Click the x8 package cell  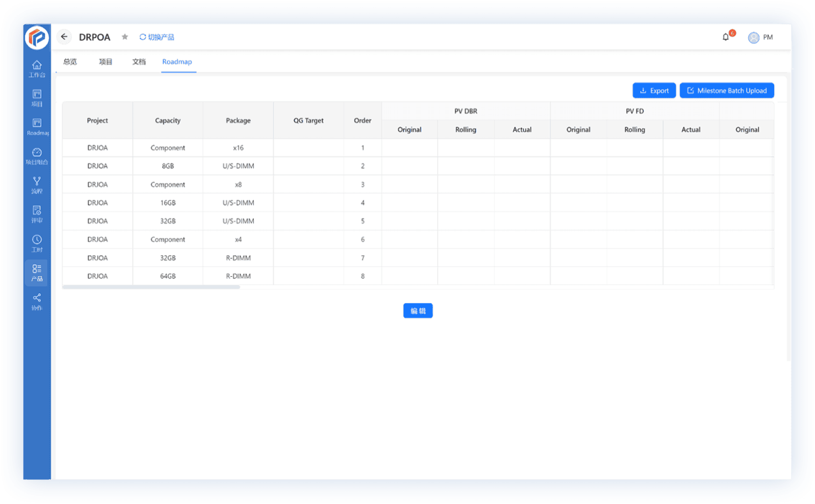(x=238, y=184)
